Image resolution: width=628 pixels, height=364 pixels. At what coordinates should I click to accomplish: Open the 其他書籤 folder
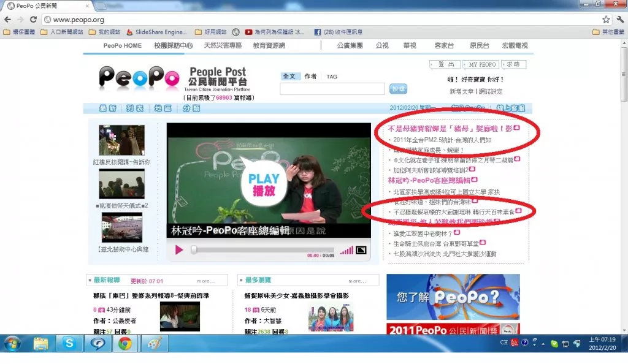608,32
